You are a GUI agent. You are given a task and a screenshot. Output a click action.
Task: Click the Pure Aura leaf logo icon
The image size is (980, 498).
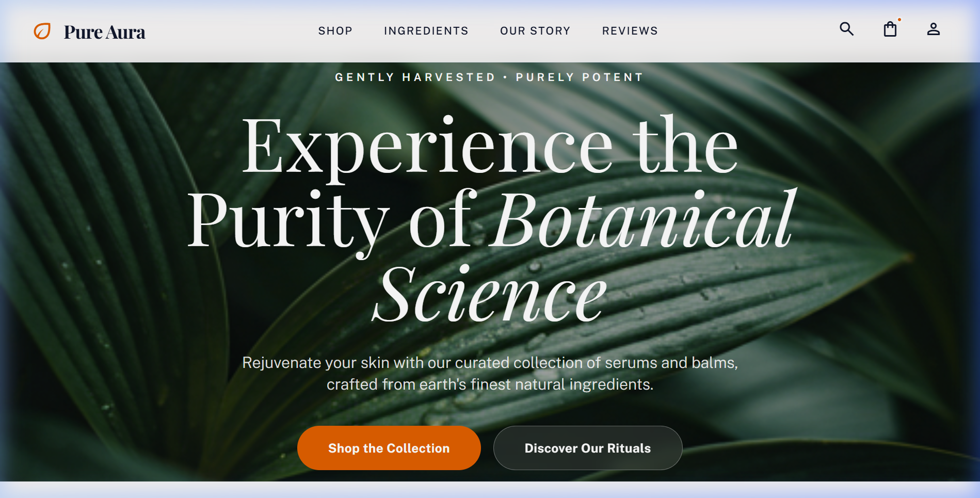pyautogui.click(x=43, y=31)
